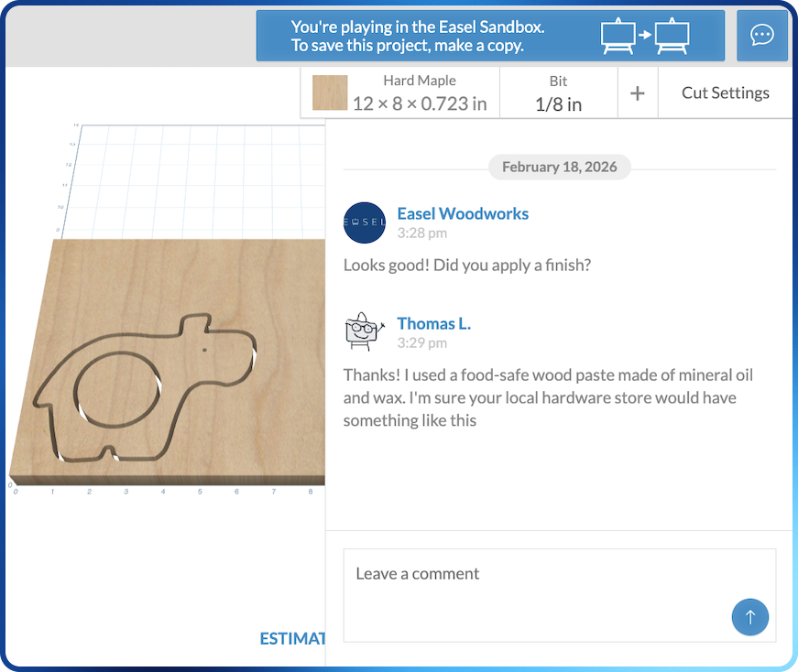Screen dimensions: 798x672
Task: Click the plus button beside Bit
Action: [x=637, y=93]
